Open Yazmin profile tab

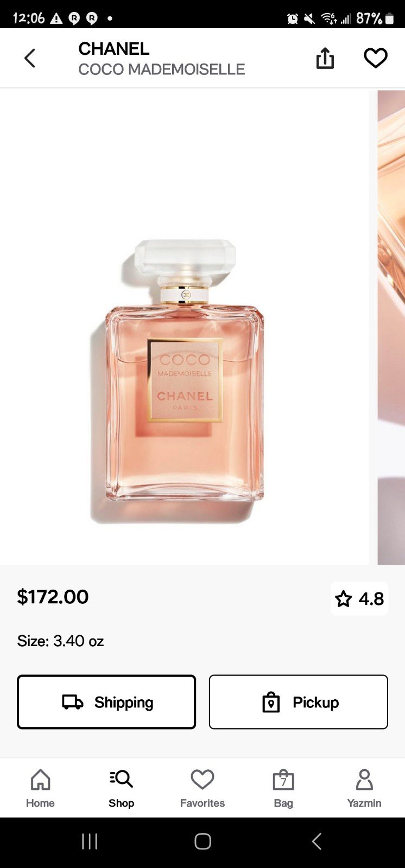[364, 789]
